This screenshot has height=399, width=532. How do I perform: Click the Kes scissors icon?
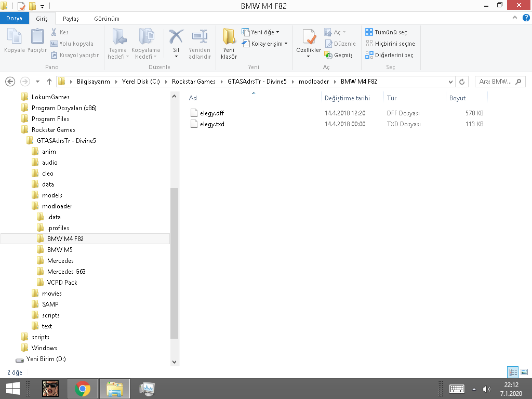coord(54,32)
